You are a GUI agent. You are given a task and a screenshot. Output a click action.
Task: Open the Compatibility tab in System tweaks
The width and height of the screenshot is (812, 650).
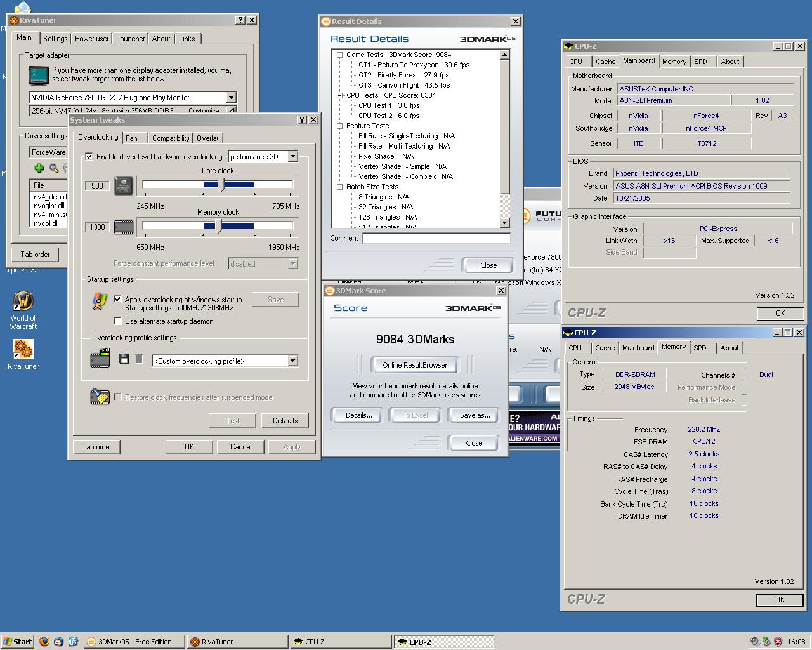click(171, 138)
